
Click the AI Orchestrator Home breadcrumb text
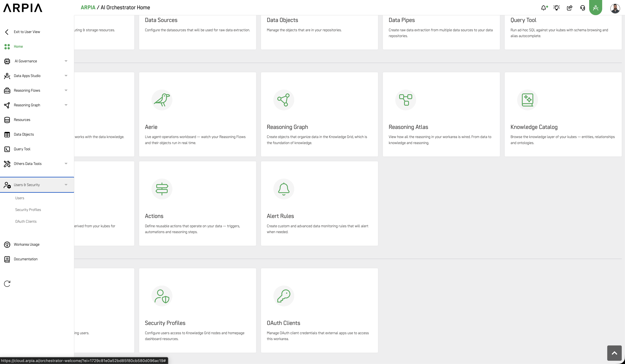click(125, 7)
